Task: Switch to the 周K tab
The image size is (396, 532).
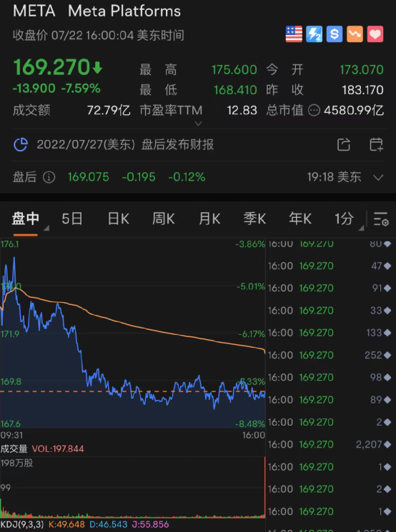Action: point(164,219)
